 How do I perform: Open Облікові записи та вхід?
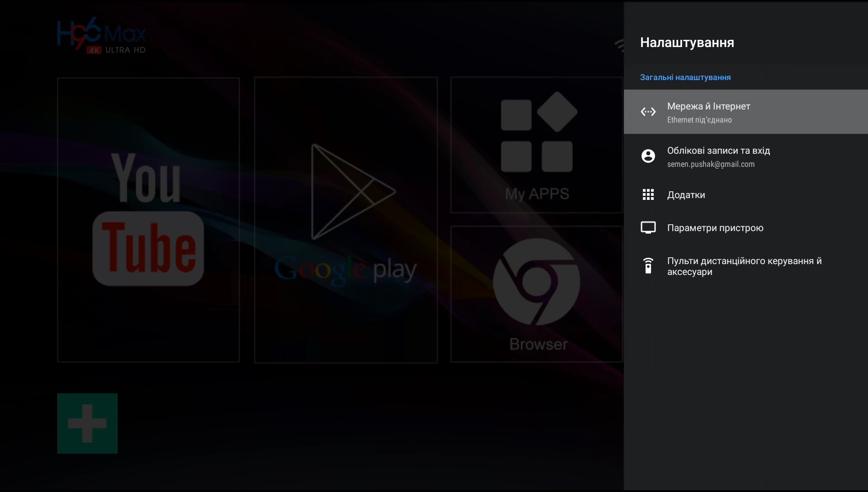[746, 156]
